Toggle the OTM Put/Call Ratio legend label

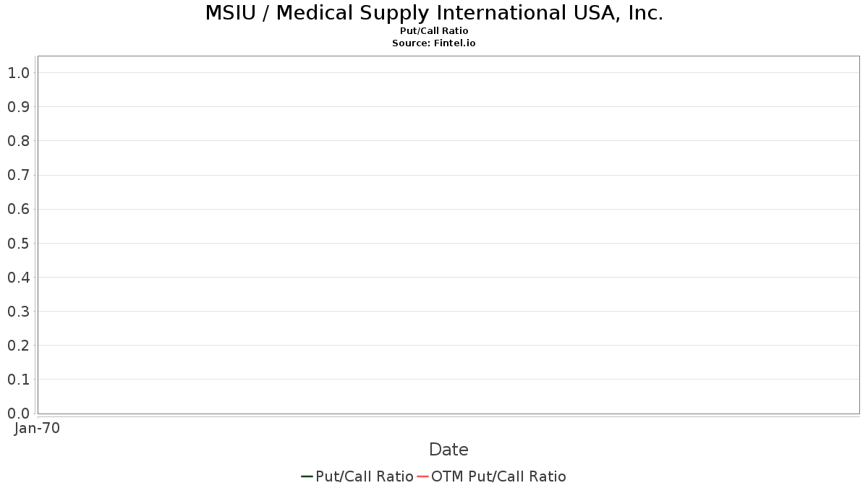coord(498,476)
